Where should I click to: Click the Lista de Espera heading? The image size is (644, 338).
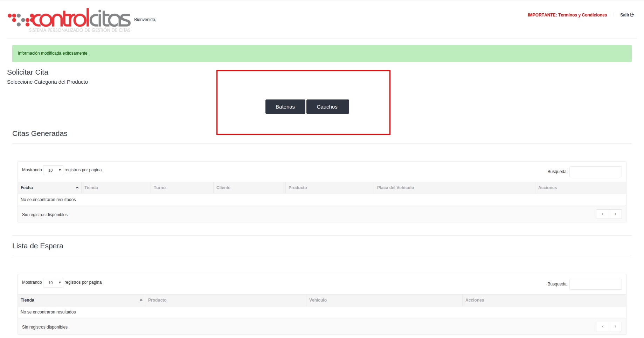pos(38,246)
